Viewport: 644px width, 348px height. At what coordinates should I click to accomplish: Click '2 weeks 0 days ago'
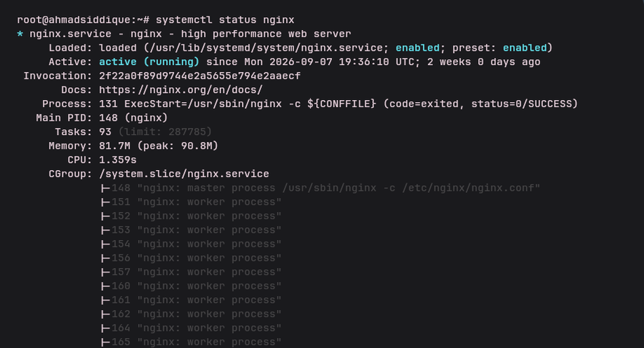click(x=484, y=62)
